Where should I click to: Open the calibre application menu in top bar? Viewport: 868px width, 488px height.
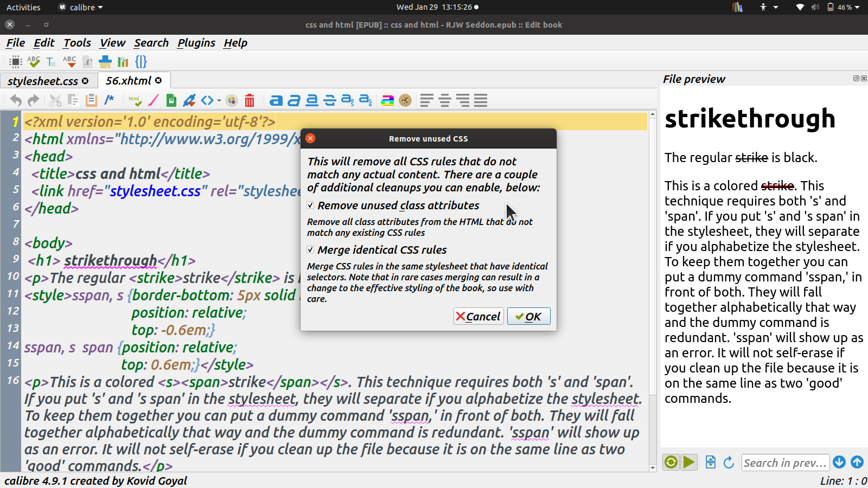(x=80, y=7)
